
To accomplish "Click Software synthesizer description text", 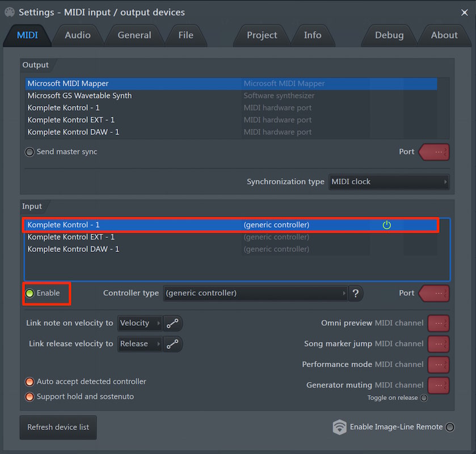I will click(x=279, y=96).
